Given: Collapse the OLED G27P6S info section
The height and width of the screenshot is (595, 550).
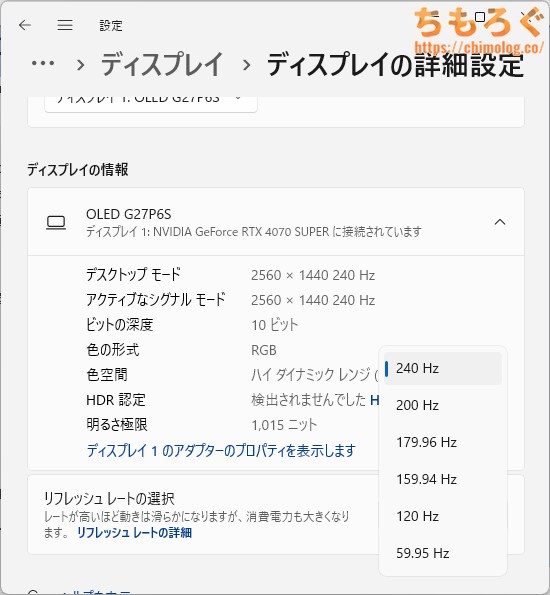Looking at the screenshot, I should (500, 222).
